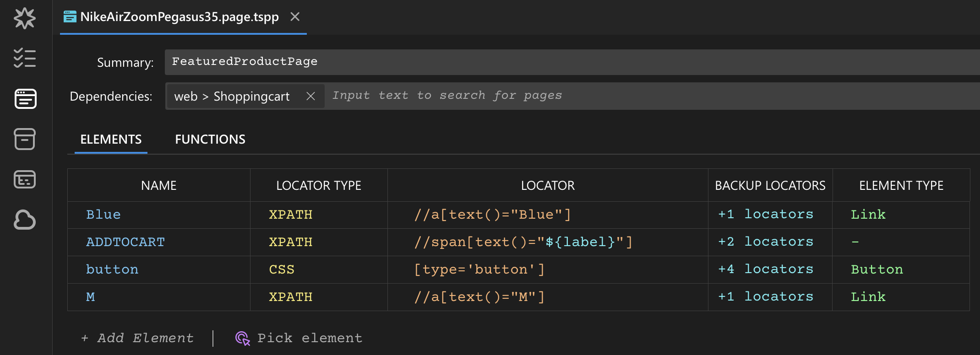Screen dimensions: 980x355
Task: Open +2 locators for the ADDTOCART row
Action: tap(766, 242)
